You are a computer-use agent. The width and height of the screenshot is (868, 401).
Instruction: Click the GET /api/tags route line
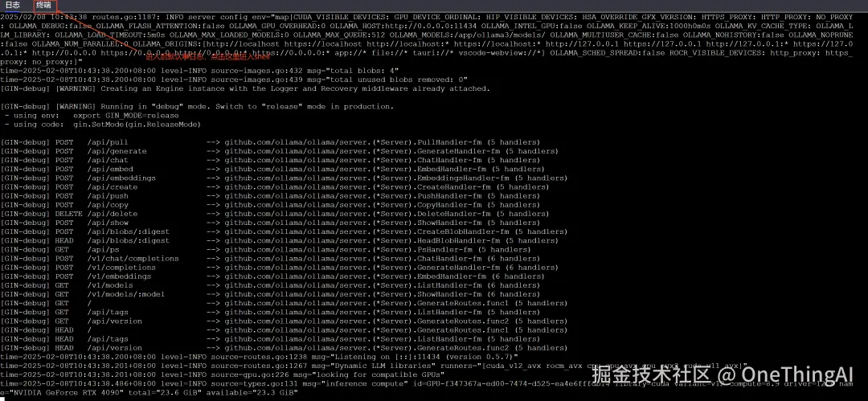270,312
